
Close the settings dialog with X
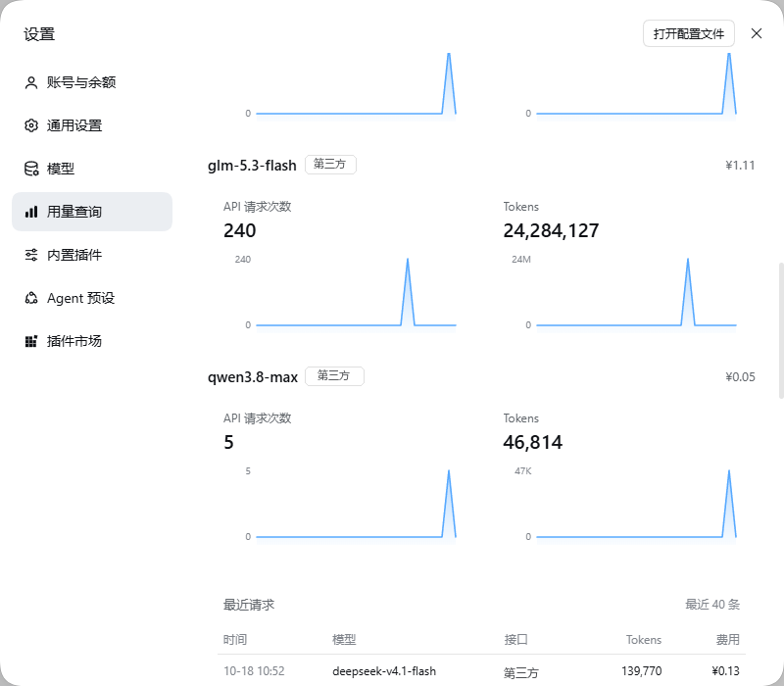[757, 33]
